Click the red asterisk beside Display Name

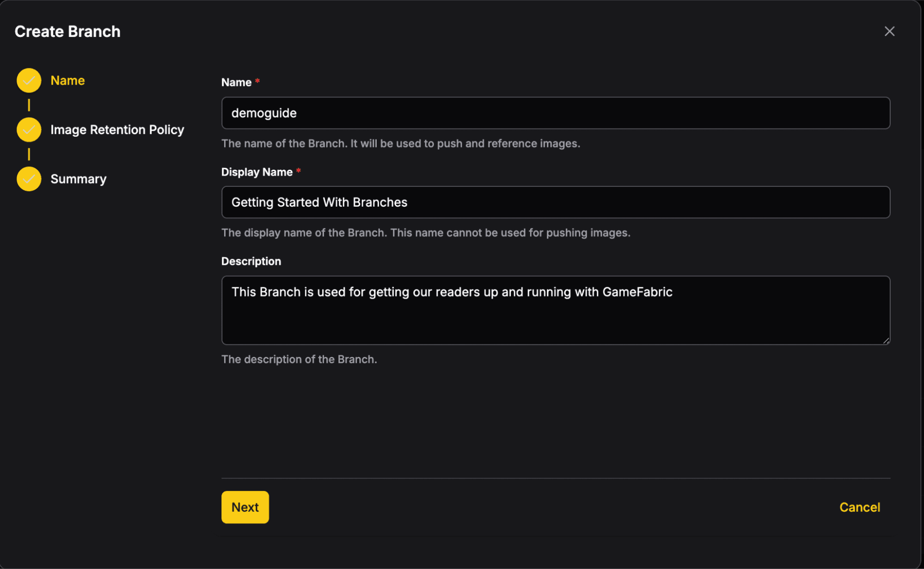(x=299, y=171)
